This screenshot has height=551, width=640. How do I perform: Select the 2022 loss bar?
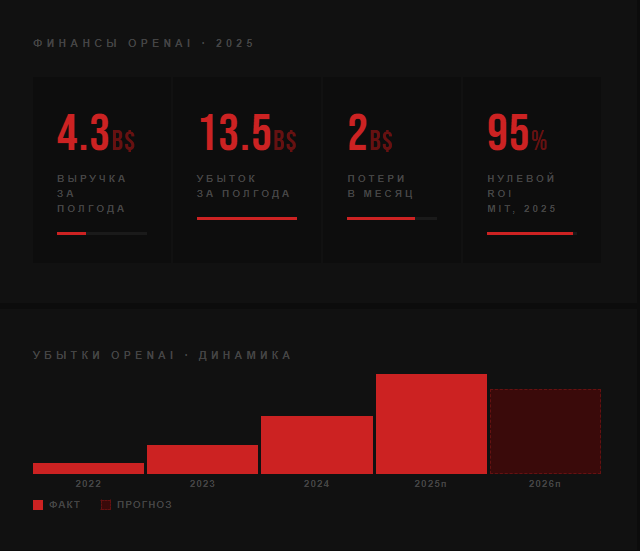pos(89,469)
